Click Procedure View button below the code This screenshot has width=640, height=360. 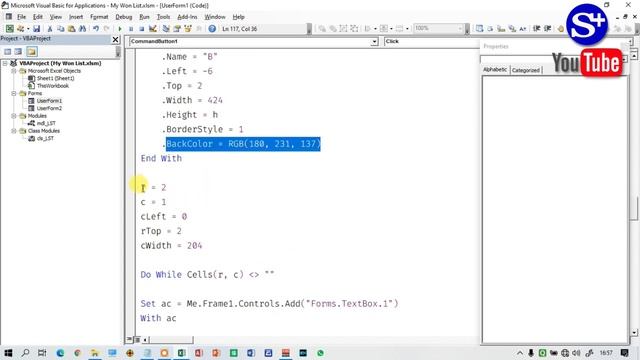tap(130, 340)
